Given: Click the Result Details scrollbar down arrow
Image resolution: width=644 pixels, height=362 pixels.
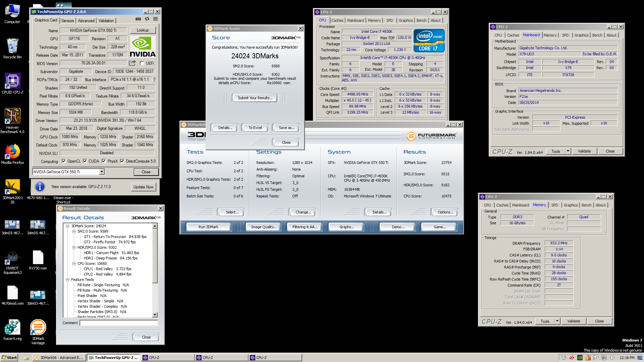Looking at the screenshot, I should click(155, 315).
